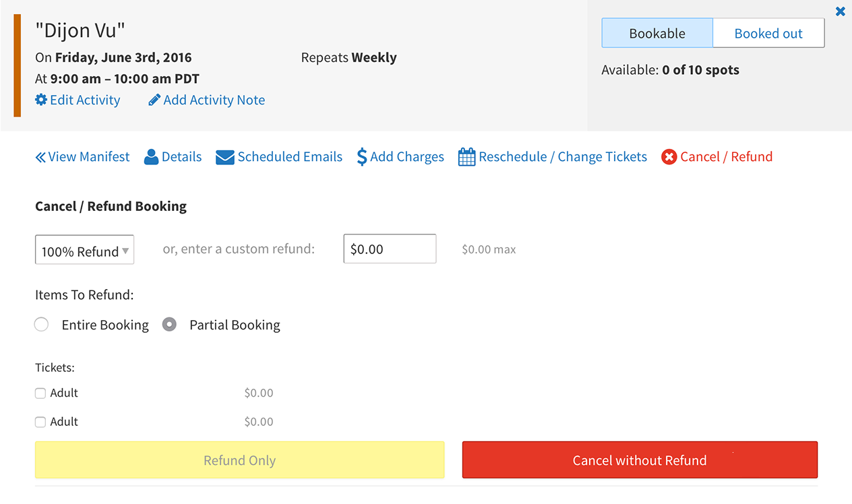This screenshot has height=504, width=852.
Task: Click the envelope icon for Scheduled Emails
Action: 225,157
